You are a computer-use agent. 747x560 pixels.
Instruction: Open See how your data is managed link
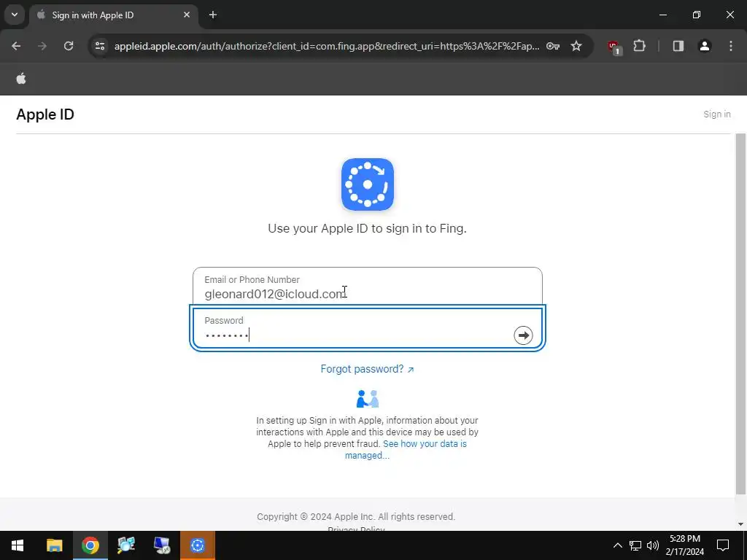406,449
